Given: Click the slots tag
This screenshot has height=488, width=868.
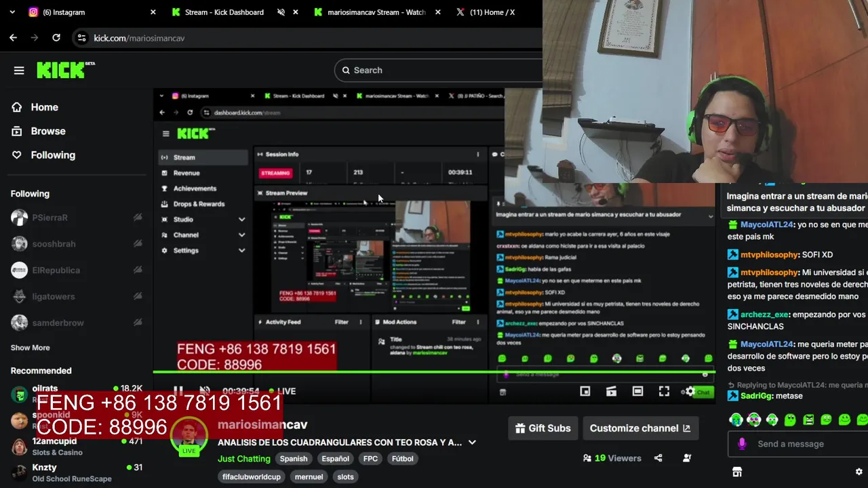Looking at the screenshot, I should click(345, 476).
